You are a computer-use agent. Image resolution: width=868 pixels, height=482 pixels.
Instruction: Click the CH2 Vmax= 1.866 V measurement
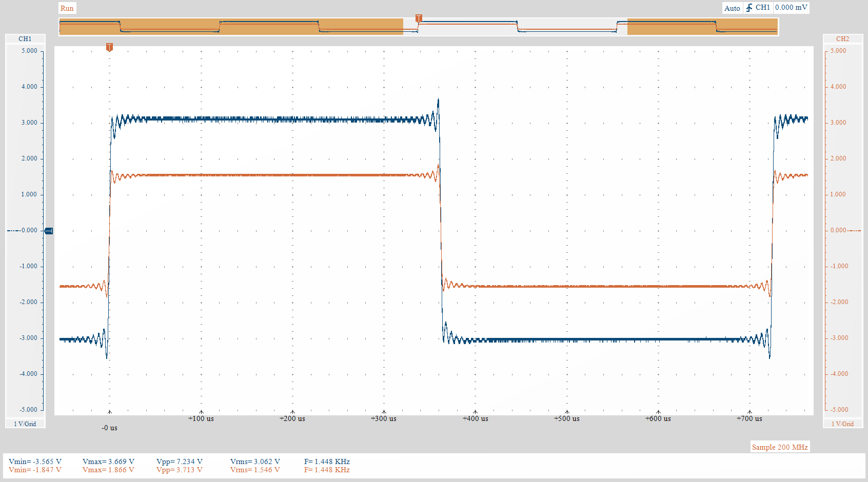[108, 470]
